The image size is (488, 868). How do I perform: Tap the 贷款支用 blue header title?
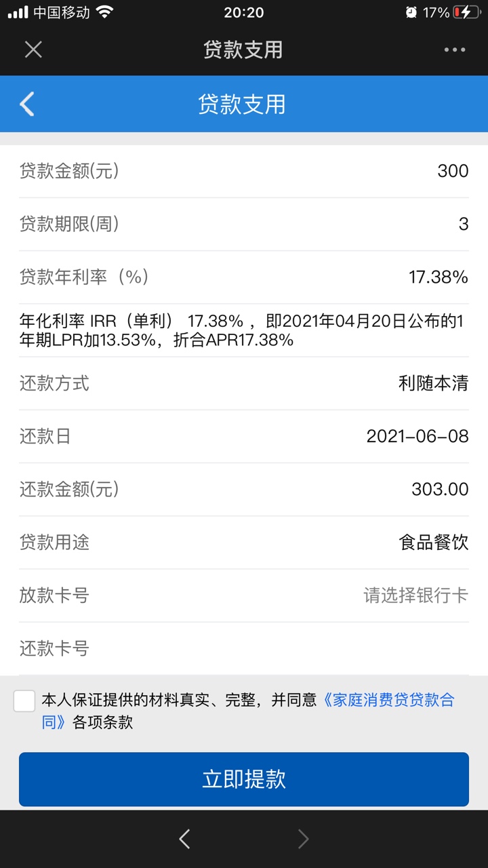(242, 104)
